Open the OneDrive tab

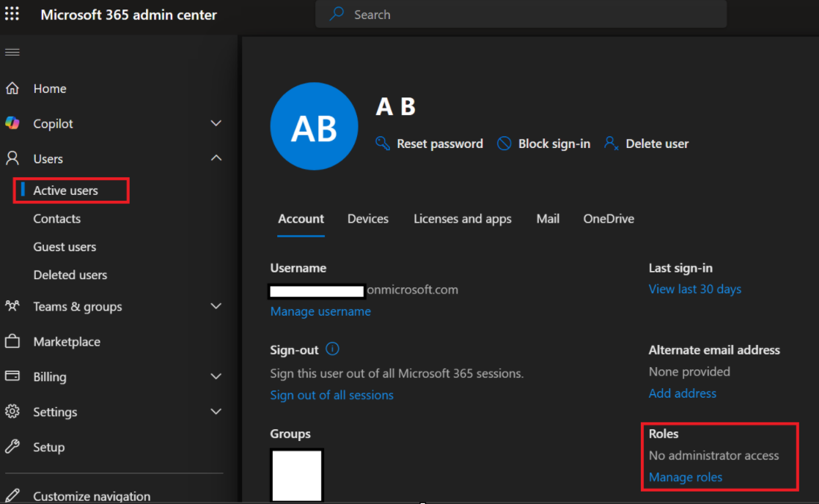coord(609,218)
